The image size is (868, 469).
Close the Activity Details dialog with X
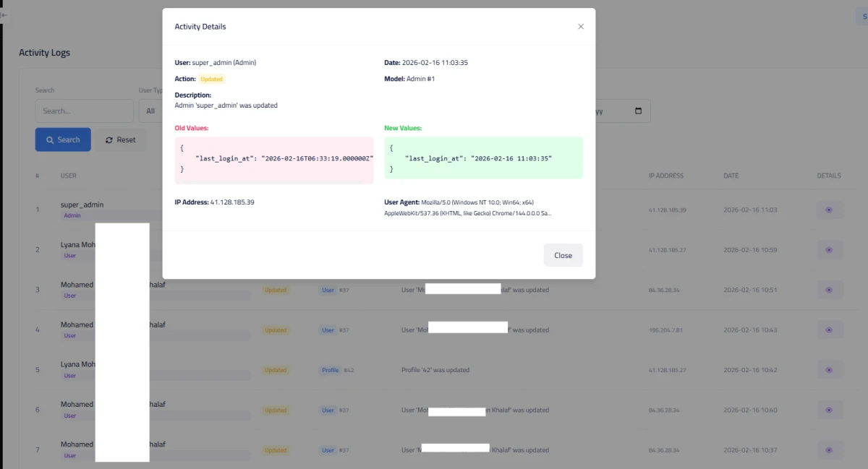[580, 27]
